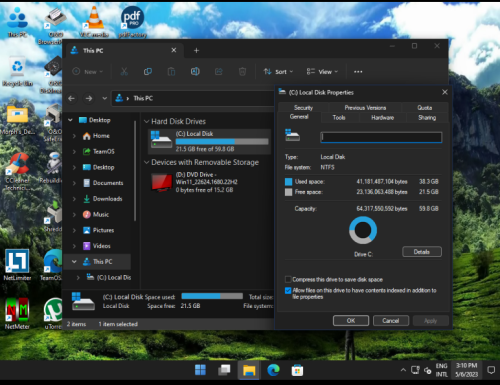This screenshot has width=500, height=385.
Task: Click File Explorer icon on taskbar
Action: pyautogui.click(x=249, y=370)
